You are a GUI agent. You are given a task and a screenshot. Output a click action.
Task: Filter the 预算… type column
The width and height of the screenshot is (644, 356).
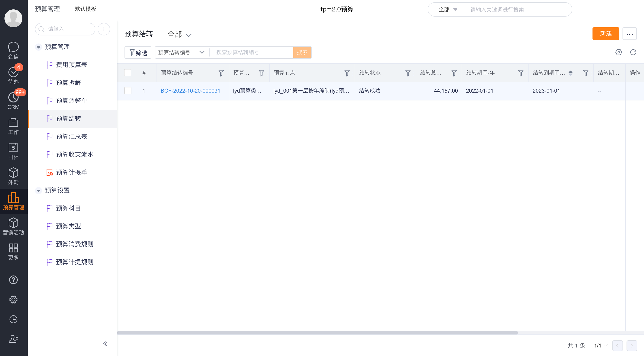pos(261,73)
